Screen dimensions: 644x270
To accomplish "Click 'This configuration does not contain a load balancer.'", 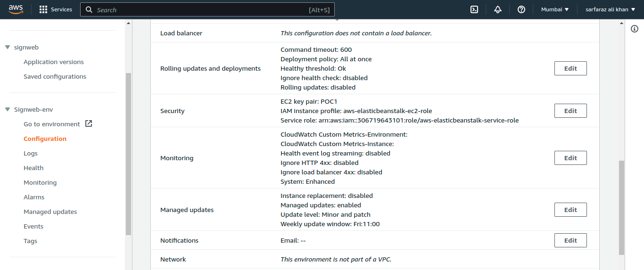I will click(x=356, y=33).
